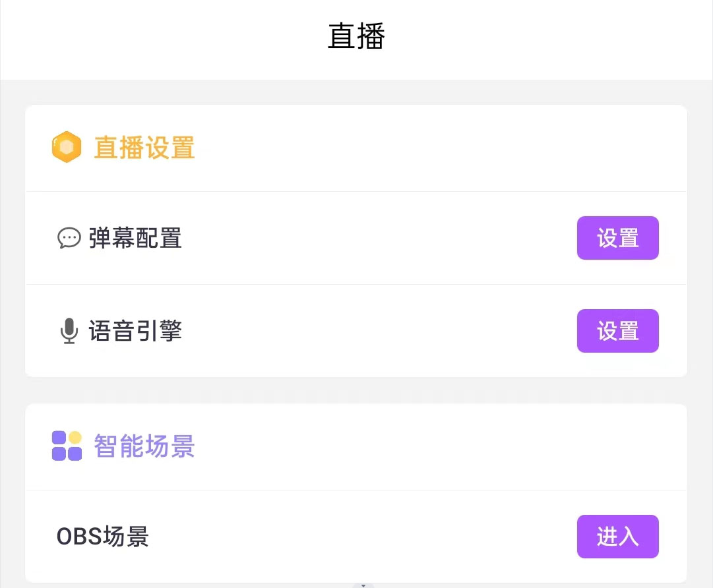Open settings for 语音引擎
The width and height of the screenshot is (713, 588).
pyautogui.click(x=617, y=331)
